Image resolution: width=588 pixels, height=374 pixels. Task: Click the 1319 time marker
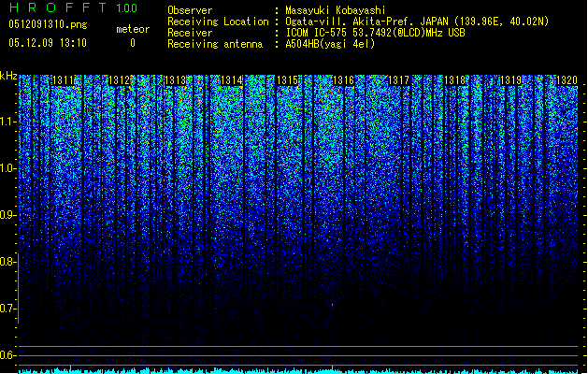(510, 80)
